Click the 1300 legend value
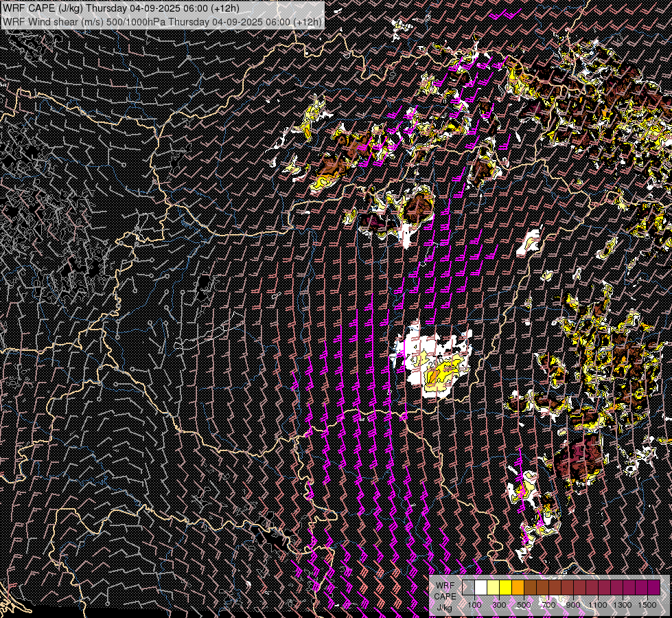This screenshot has height=618, width=672. (x=623, y=605)
